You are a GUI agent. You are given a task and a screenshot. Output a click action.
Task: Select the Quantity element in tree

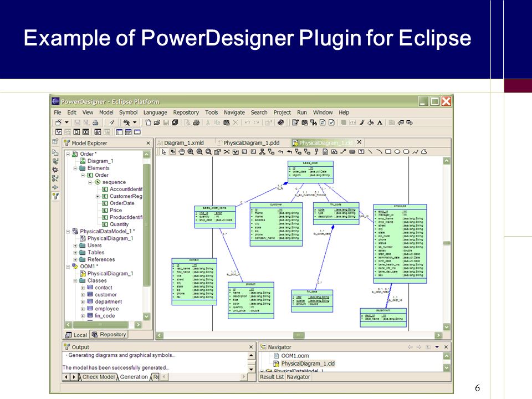[119, 224]
